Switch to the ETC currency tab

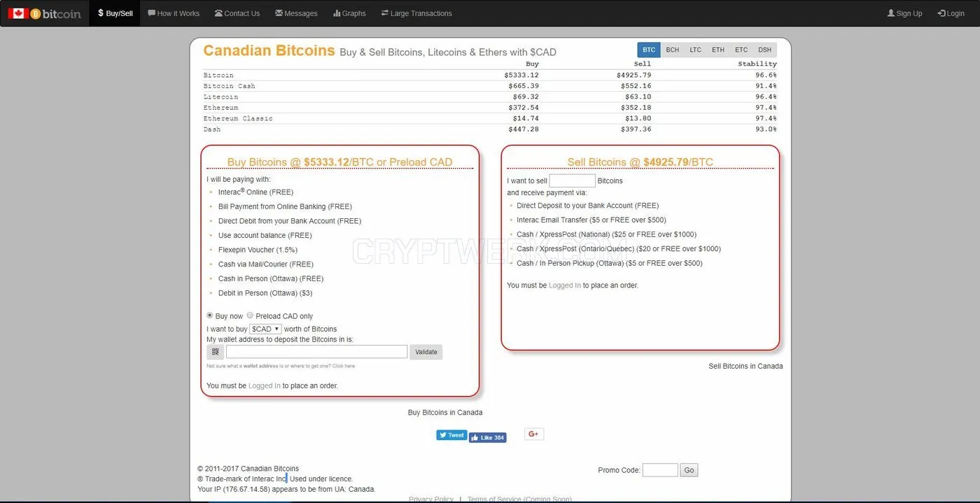coord(741,50)
